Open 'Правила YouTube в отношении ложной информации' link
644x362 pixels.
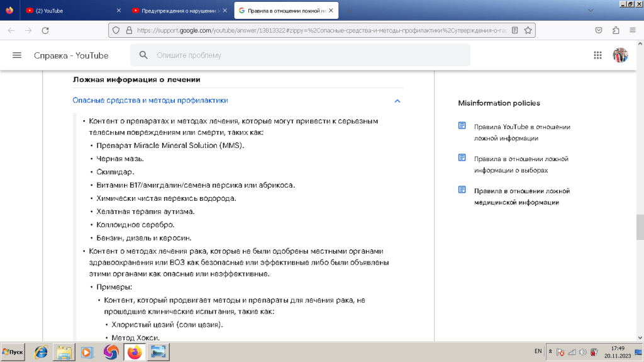pyautogui.click(x=521, y=132)
